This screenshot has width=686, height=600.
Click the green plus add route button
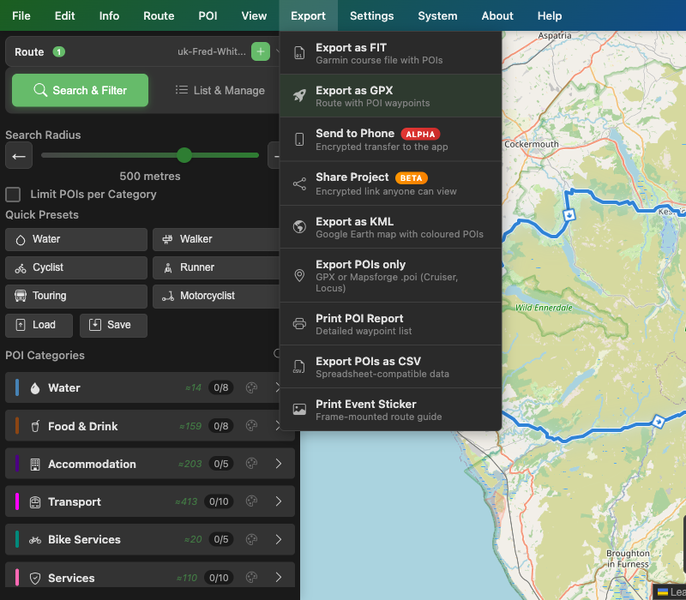[x=260, y=52]
